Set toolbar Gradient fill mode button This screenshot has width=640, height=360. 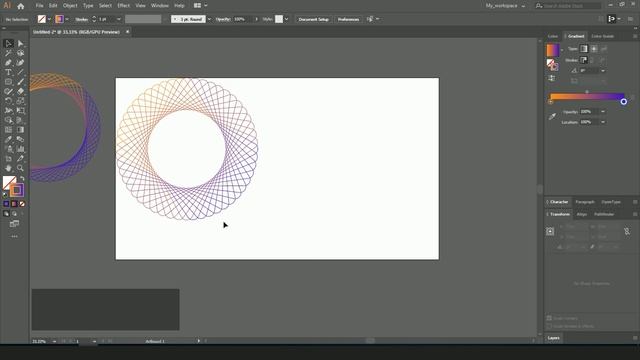point(14,204)
